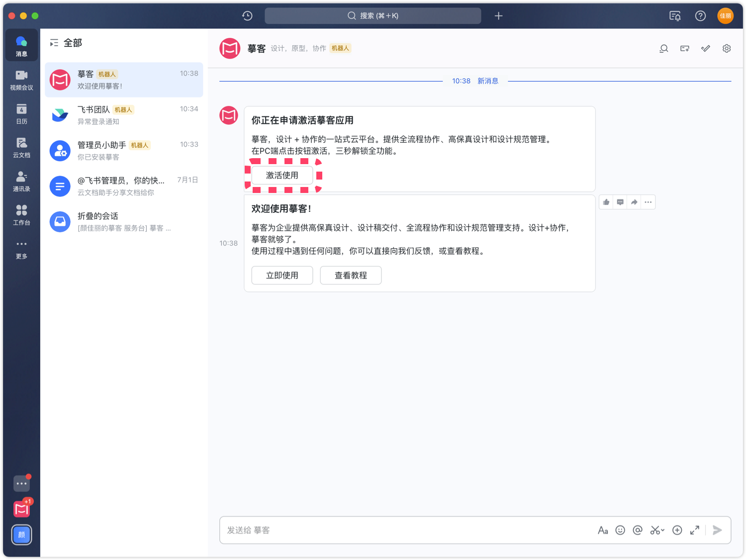Open the help question mark icon
746x560 pixels.
pos(700,16)
